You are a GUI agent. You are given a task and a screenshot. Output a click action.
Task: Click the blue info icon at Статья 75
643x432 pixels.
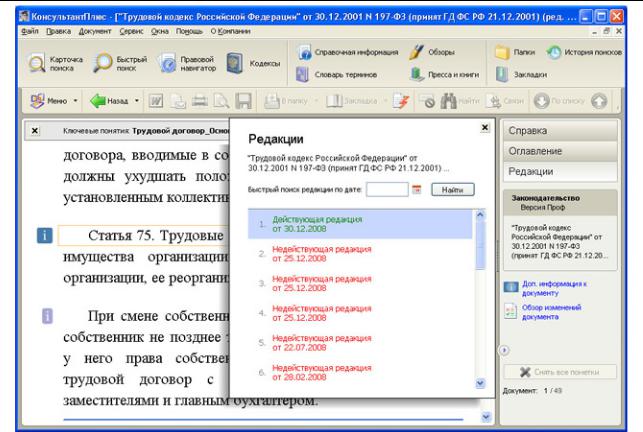[x=45, y=235]
